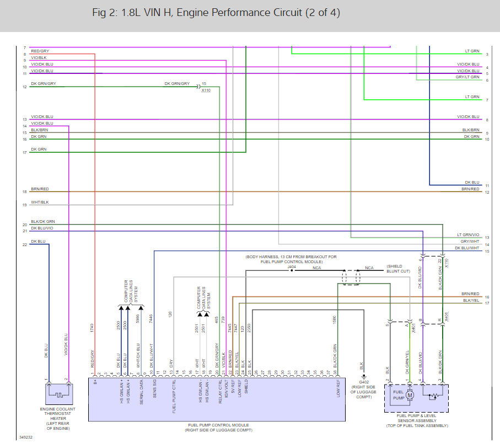Click the thermostat heater element symbol
This screenshot has height=448, width=500.
tap(59, 395)
